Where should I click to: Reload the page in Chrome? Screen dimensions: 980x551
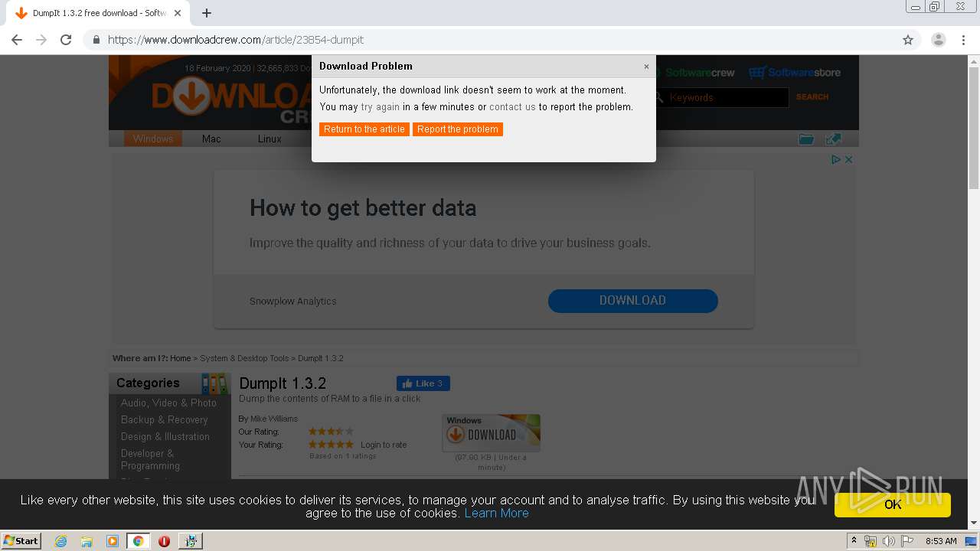point(66,40)
